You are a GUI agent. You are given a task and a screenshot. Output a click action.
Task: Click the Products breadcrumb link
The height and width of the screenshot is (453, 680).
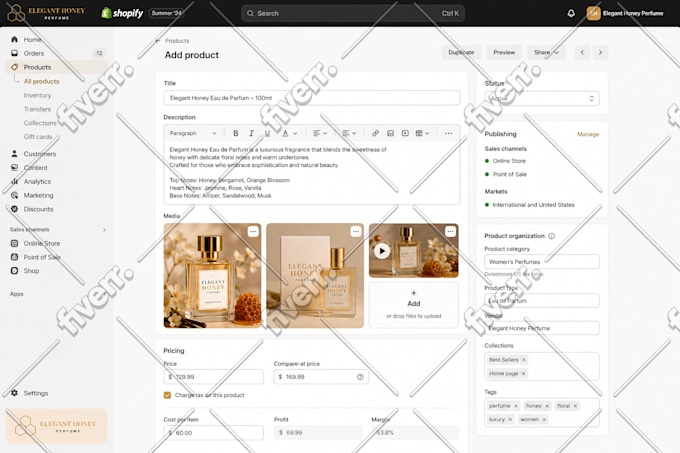pos(177,41)
